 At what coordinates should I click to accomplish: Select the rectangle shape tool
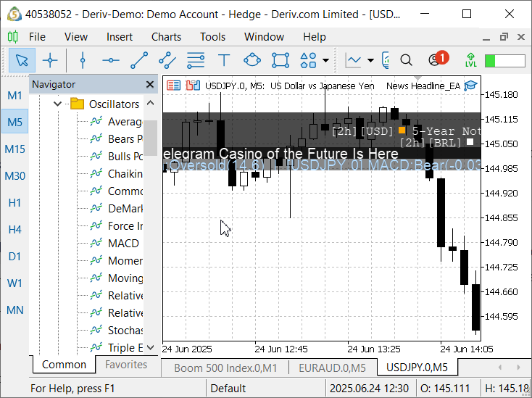coord(280,60)
